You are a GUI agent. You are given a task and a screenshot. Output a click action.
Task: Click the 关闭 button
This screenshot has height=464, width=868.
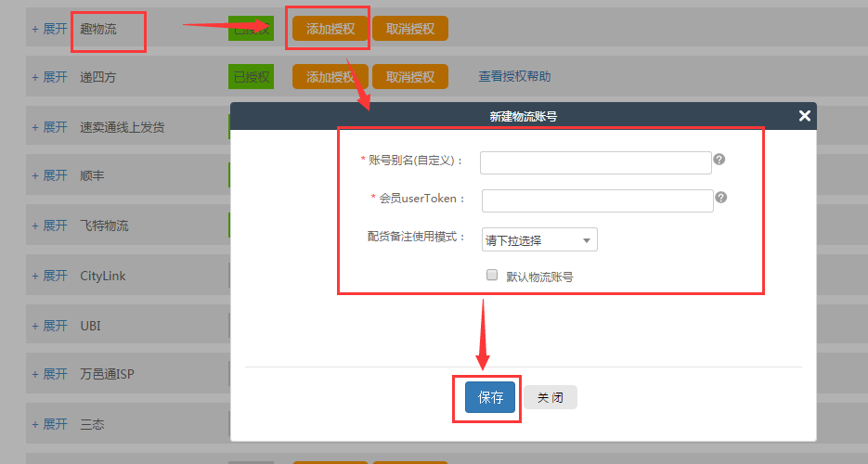pos(551,397)
